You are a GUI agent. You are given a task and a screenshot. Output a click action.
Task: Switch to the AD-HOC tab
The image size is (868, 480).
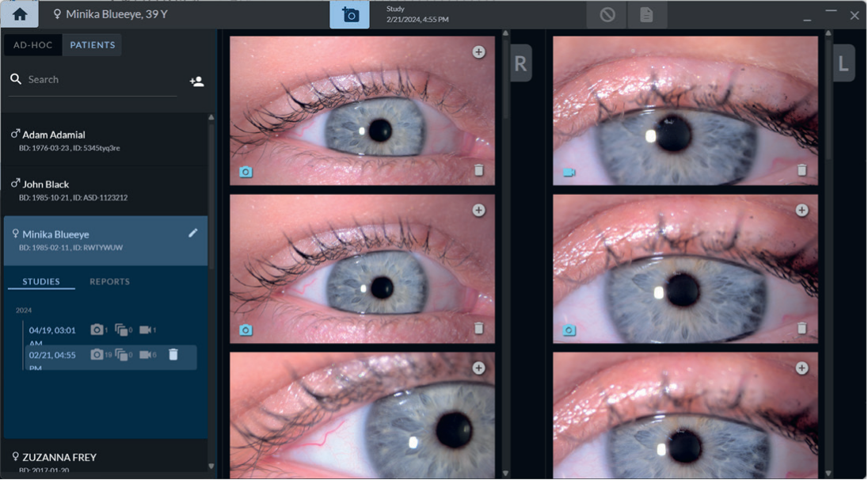[33, 45]
